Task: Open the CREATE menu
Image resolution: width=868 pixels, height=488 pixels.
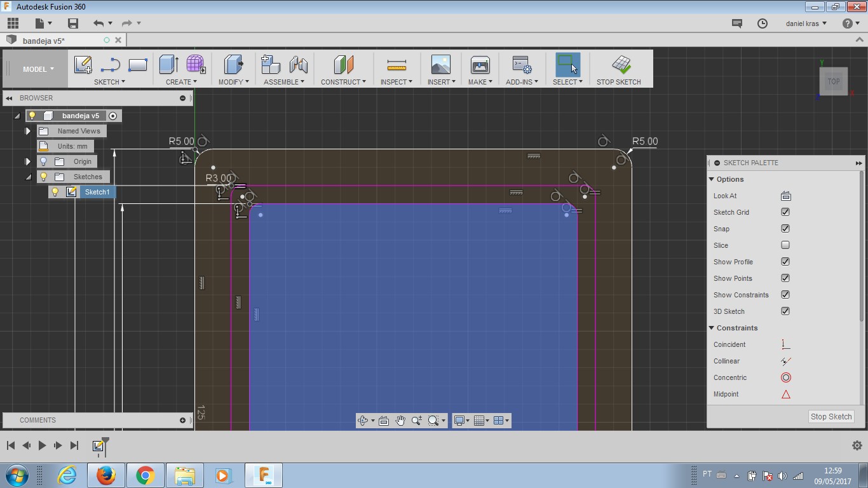Action: 181,82
